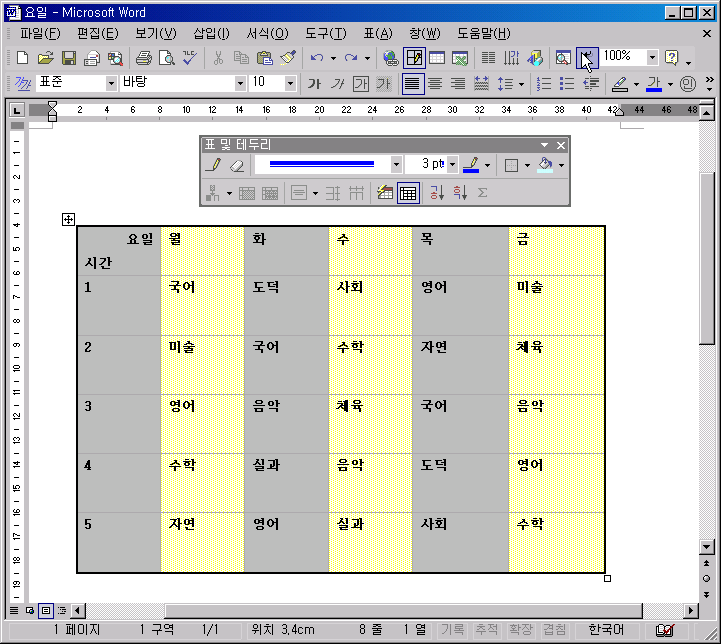
Task: Toggle show/hide formatting marks
Action: [587, 58]
